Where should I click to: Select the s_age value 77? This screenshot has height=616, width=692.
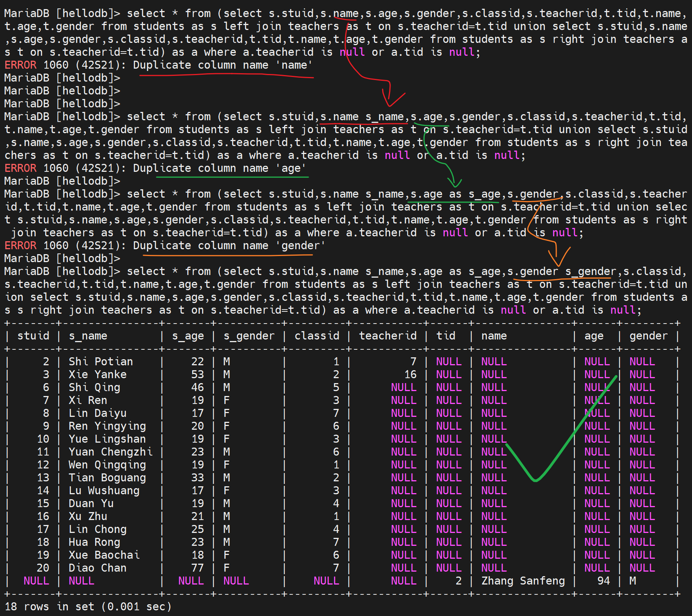[x=198, y=568]
